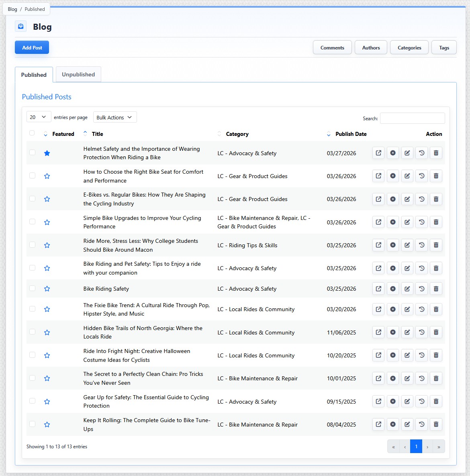470x476 pixels.
Task: Unpublish the Bike Riding and Pet Safety post
Action: pyautogui.click(x=392, y=268)
